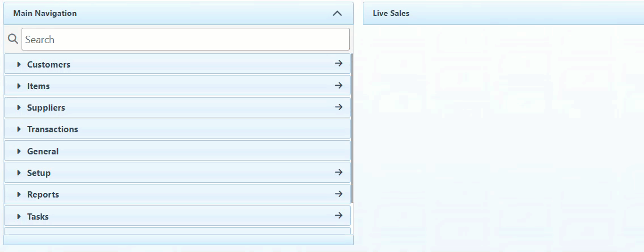Click the magnifying glass search icon

coord(12,39)
